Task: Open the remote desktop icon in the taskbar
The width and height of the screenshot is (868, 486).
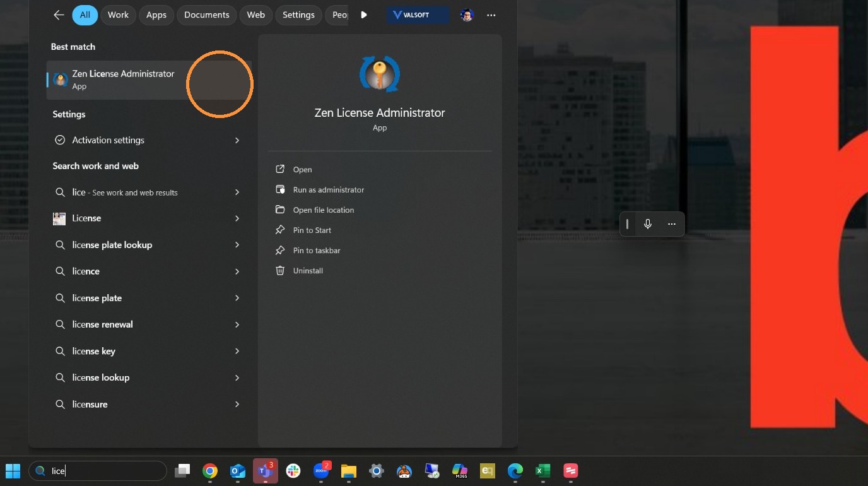Action: pyautogui.click(x=432, y=471)
